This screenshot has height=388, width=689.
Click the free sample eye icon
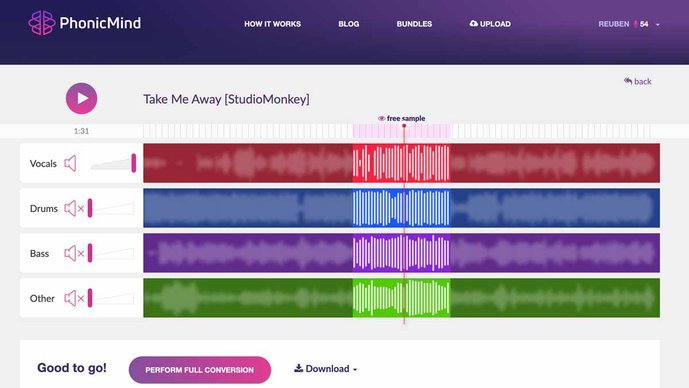pyautogui.click(x=381, y=118)
